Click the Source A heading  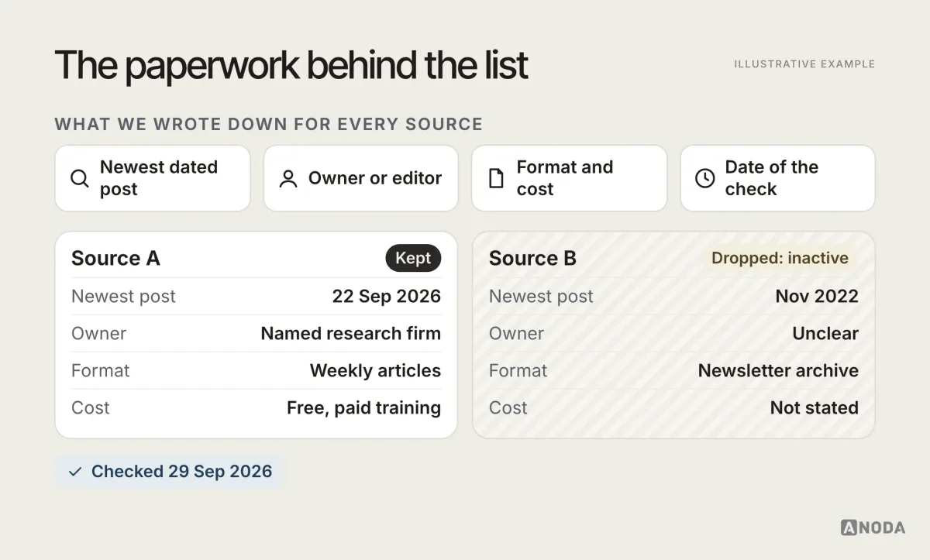(115, 258)
